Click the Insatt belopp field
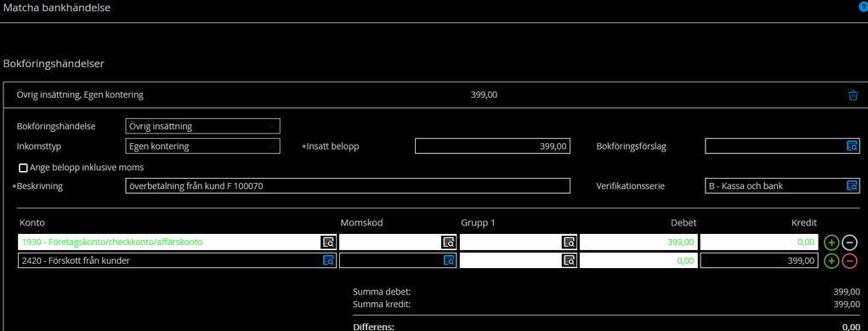 [493, 146]
